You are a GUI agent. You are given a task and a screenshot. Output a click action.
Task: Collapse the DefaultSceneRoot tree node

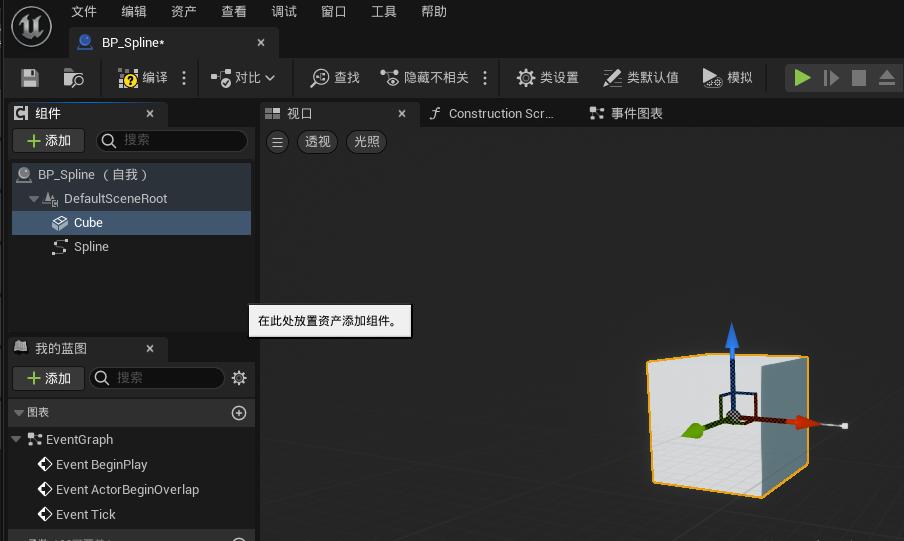(x=33, y=199)
